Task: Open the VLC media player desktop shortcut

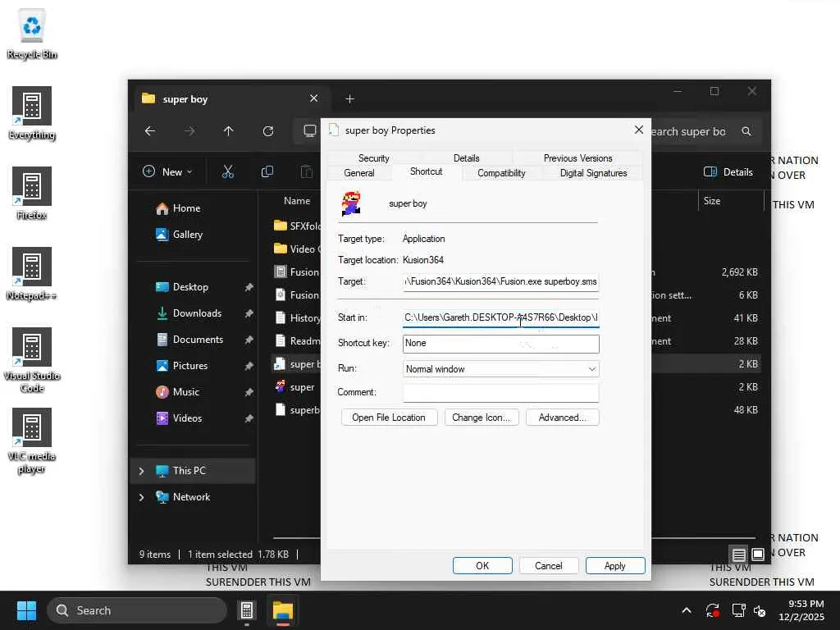Action: (32, 441)
